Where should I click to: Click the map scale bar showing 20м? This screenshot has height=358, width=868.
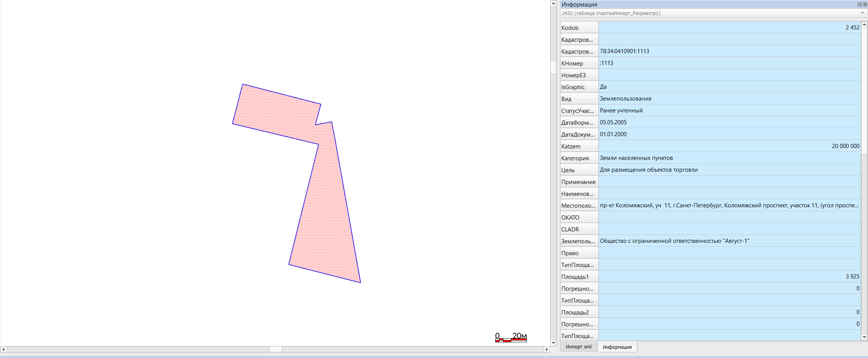tap(511, 337)
